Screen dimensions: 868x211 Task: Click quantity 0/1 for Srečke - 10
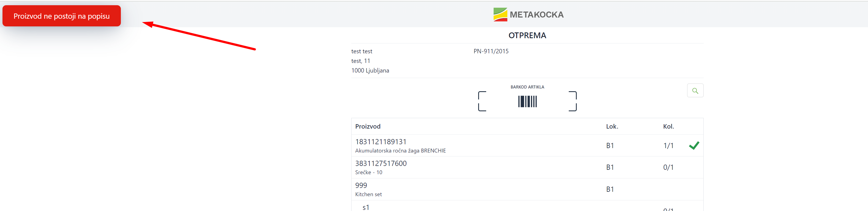click(668, 167)
